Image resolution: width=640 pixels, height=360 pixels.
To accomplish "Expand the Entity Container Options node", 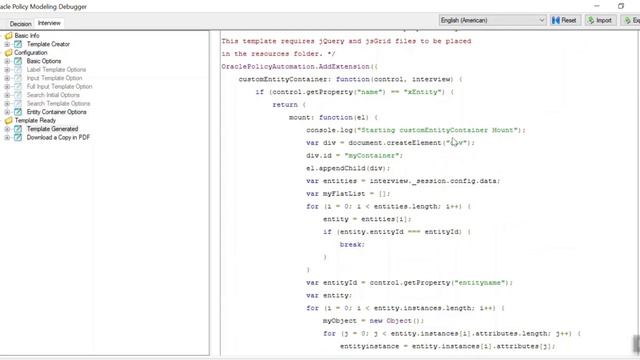I will point(7,112).
